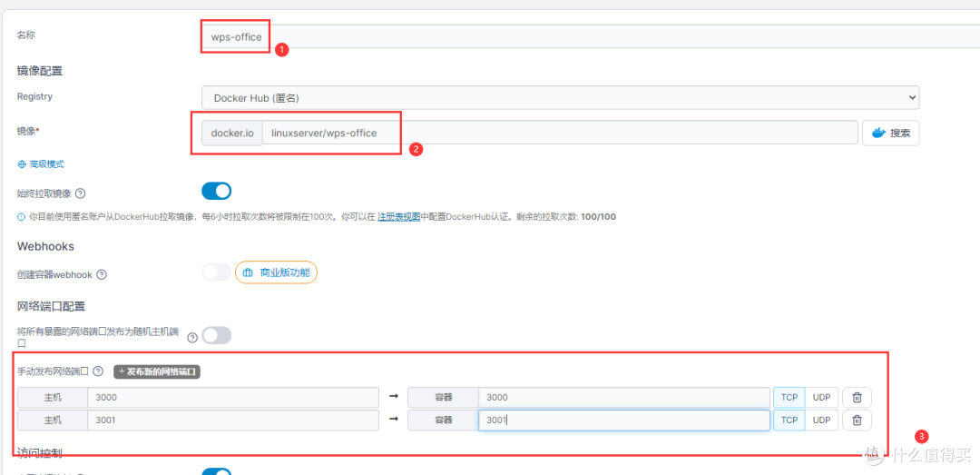Screen dimensions: 980x475
Task: Click the Docker 搜索 button
Action: point(891,133)
